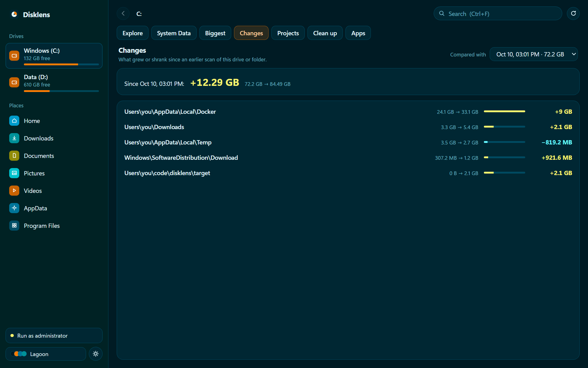The image size is (588, 368).
Task: Rescan with the refresh icon
Action: [573, 13]
